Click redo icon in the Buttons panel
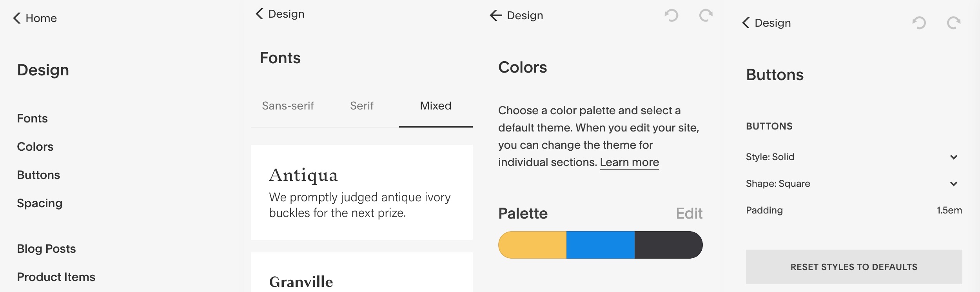Screen dimensions: 980x292 (x=953, y=23)
